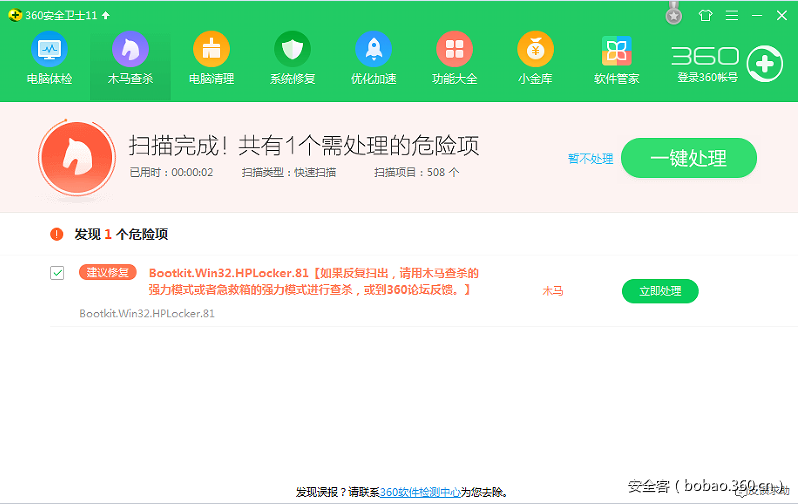The image size is (798, 504).
Task: Open the 电脑清理 cleanup icon
Action: point(211,50)
